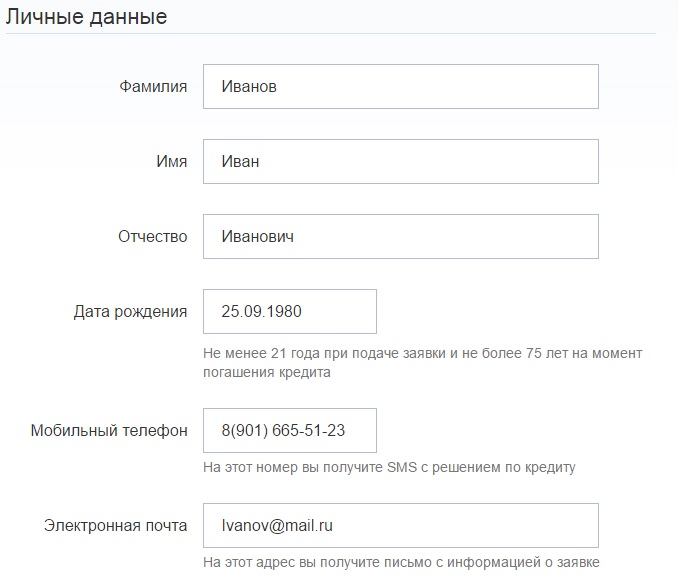Viewport: 678px width, 576px height.
Task: Click the SMS notification hint under phone
Action: tap(389, 467)
